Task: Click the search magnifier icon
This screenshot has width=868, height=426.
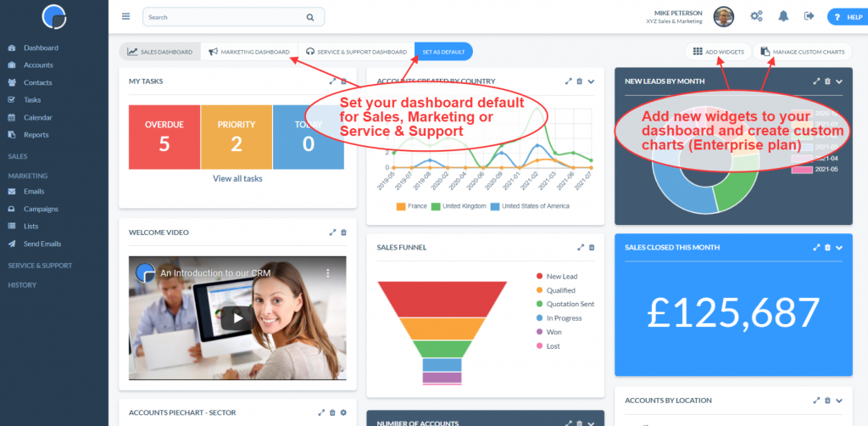Action: click(x=310, y=17)
